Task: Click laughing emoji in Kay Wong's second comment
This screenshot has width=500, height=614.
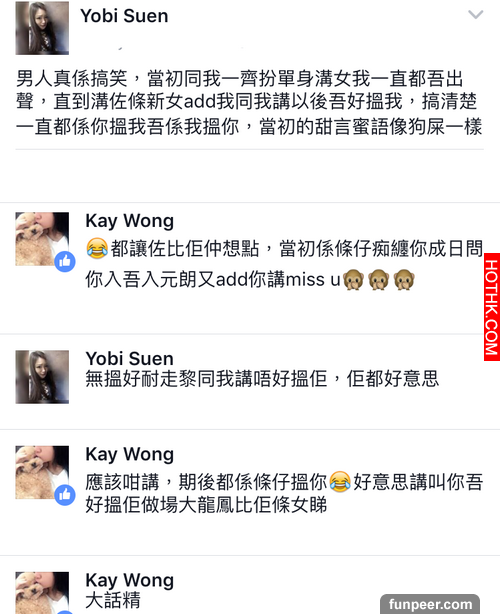Action: coord(340,482)
